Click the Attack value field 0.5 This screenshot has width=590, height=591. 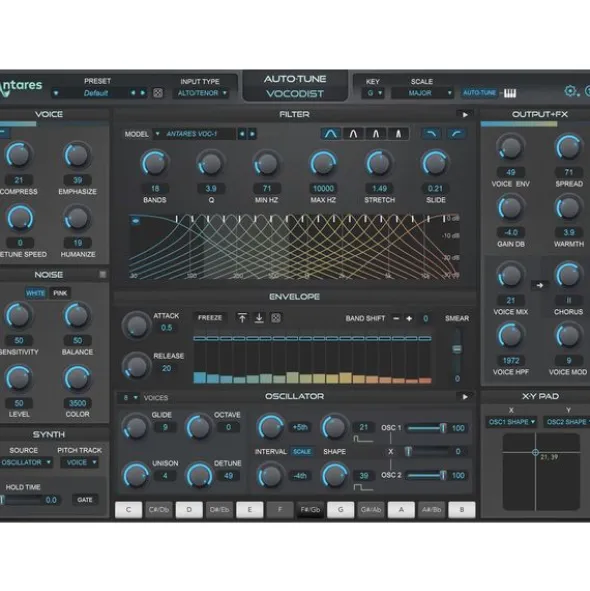click(166, 328)
